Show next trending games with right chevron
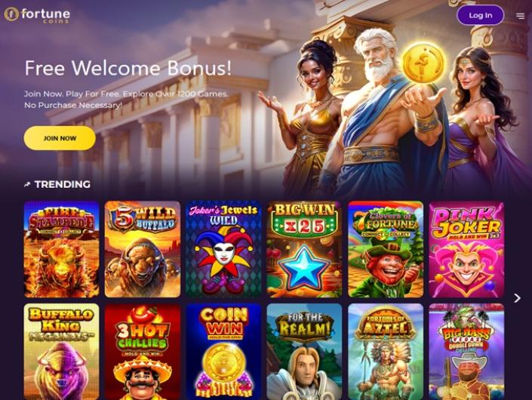532x400 pixels. [517, 298]
